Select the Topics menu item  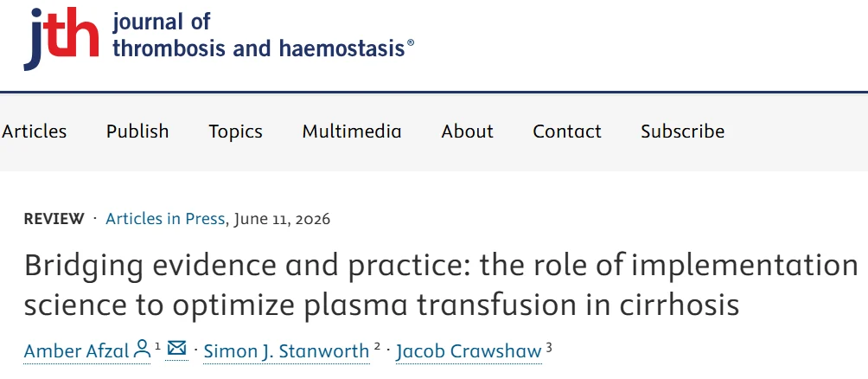pyautogui.click(x=235, y=132)
